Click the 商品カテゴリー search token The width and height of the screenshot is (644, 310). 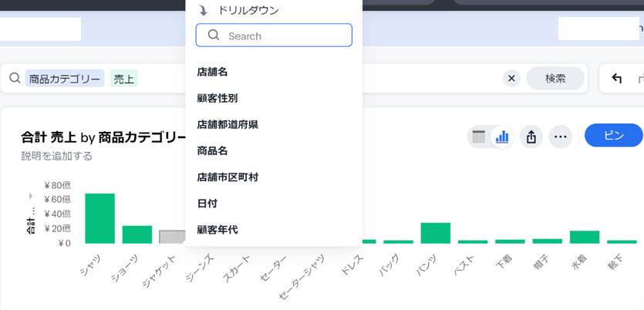(65, 79)
